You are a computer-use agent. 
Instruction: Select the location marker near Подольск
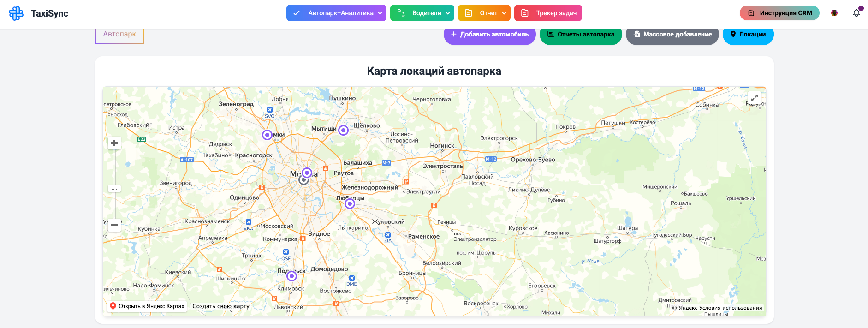click(x=291, y=276)
